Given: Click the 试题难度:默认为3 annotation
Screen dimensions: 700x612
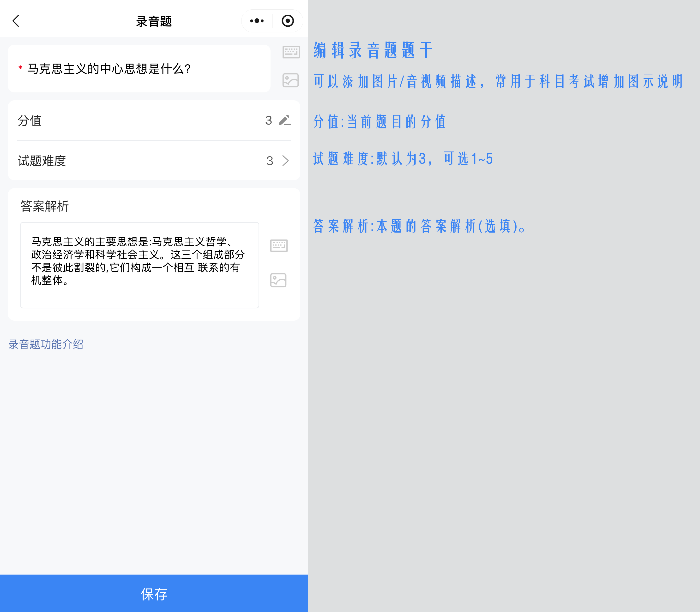Looking at the screenshot, I should coord(403,159).
